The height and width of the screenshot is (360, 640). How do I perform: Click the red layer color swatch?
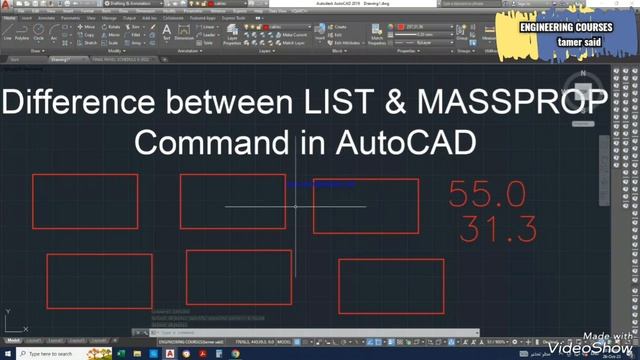point(266,27)
